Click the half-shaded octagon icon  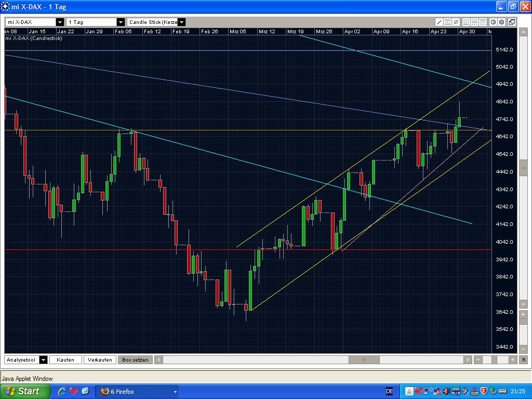click(x=494, y=22)
